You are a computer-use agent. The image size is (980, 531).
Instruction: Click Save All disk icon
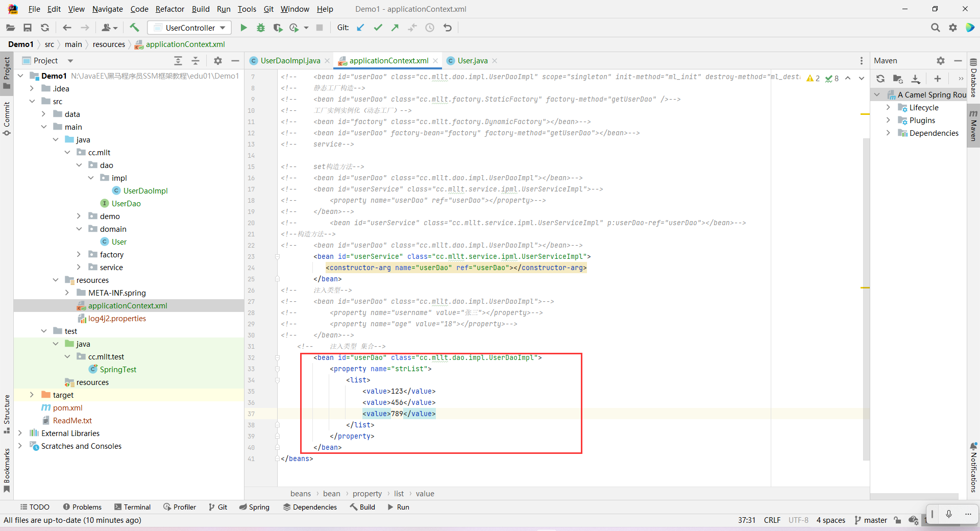coord(28,28)
